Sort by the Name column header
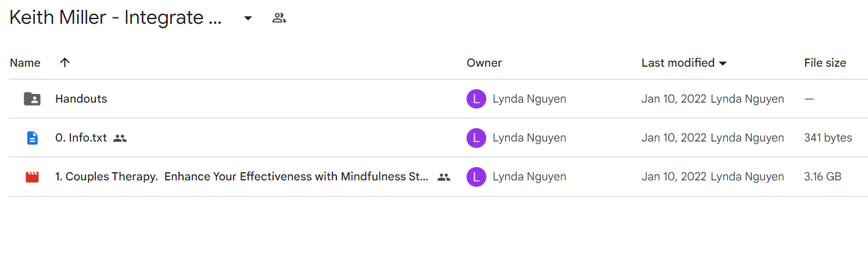This screenshot has height=261, width=868. point(25,63)
